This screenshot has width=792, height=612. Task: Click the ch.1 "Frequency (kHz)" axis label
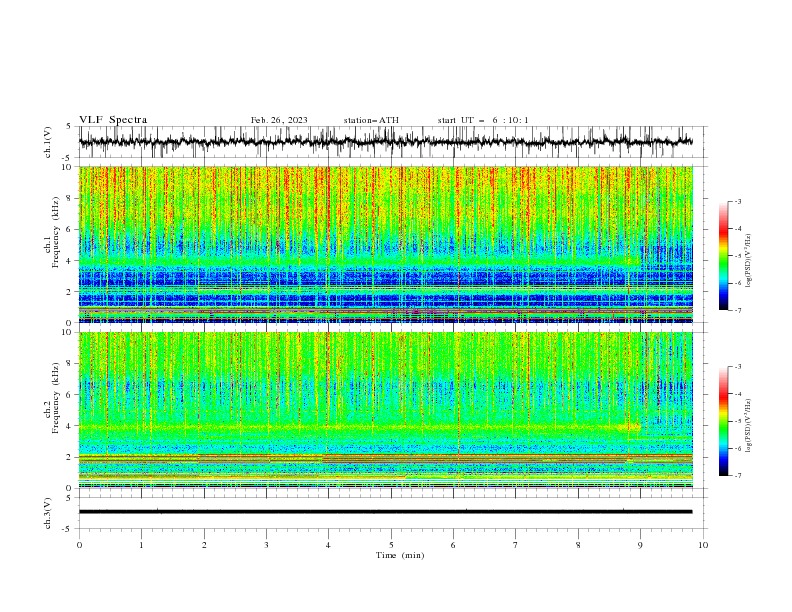coord(56,230)
